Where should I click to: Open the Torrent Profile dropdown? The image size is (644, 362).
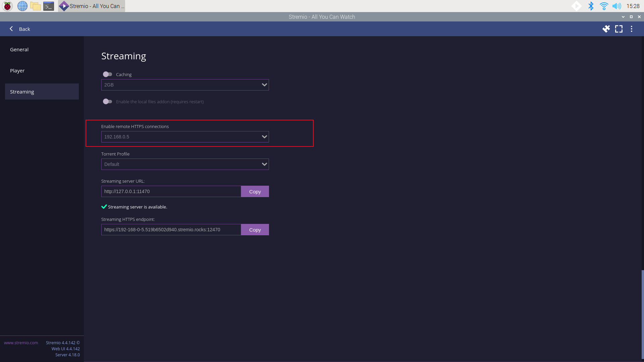(185, 164)
